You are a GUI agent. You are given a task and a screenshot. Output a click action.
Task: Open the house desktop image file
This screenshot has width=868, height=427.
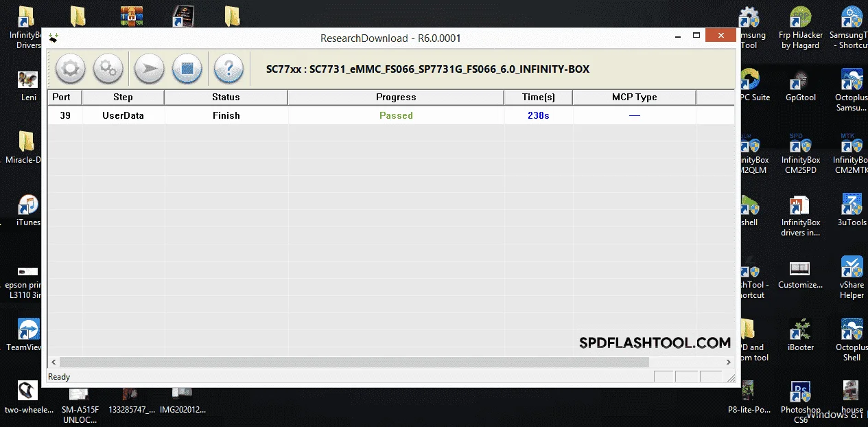click(852, 396)
